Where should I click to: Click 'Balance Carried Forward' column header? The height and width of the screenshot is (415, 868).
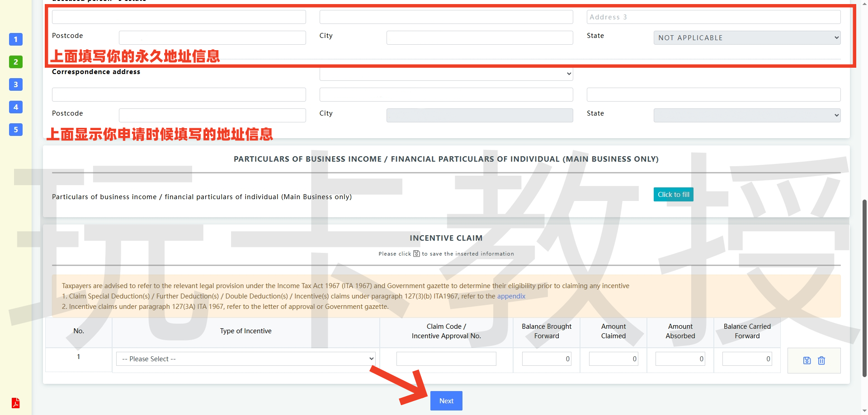pyautogui.click(x=747, y=331)
